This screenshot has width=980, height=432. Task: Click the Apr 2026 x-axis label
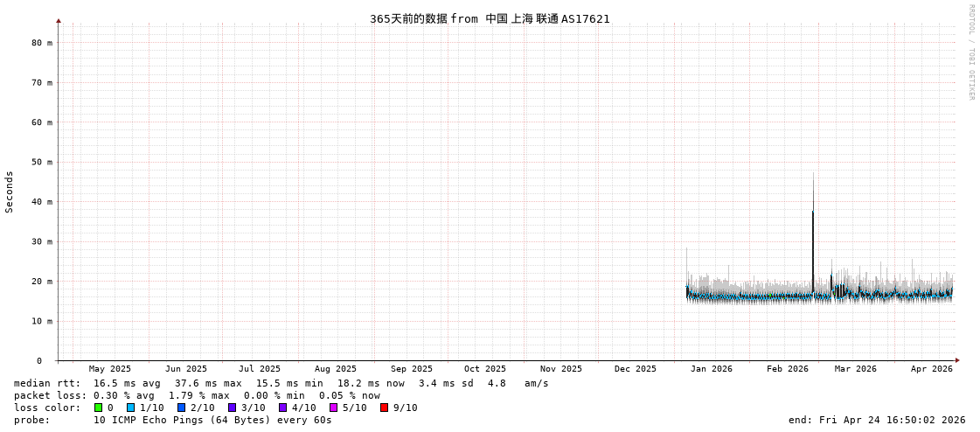(931, 369)
